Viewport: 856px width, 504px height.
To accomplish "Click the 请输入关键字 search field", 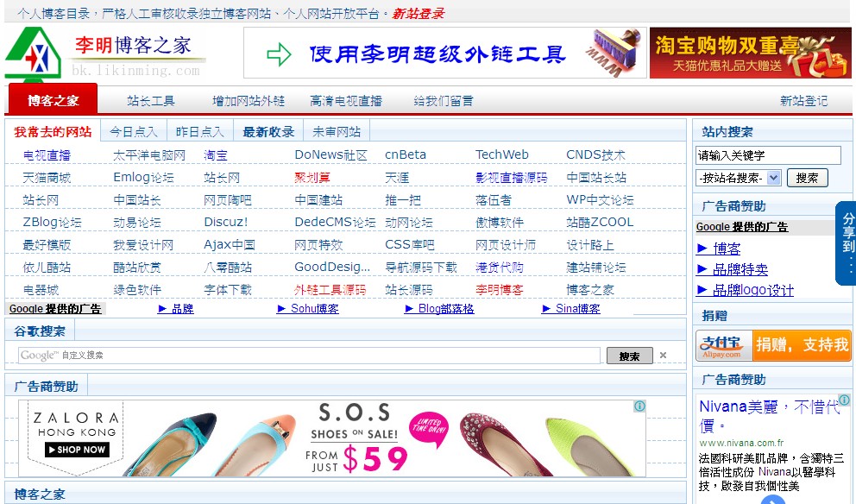I will point(768,156).
